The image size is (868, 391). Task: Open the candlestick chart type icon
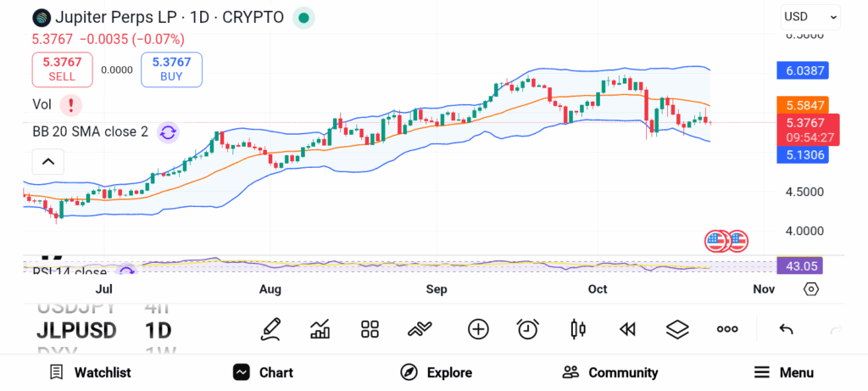click(578, 329)
